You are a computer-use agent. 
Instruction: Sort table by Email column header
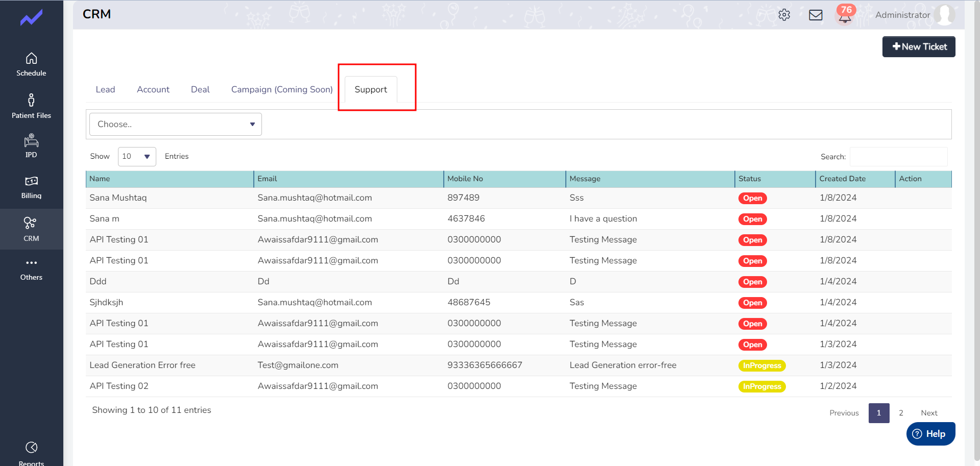pos(349,179)
